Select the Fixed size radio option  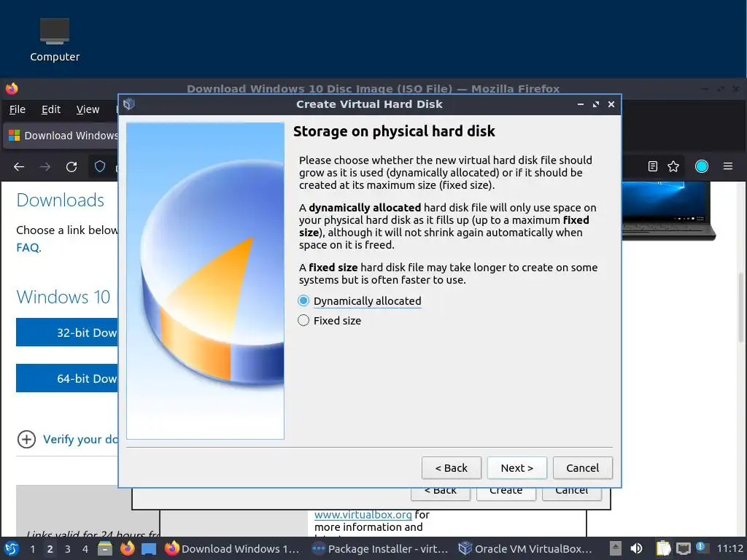(x=329, y=321)
